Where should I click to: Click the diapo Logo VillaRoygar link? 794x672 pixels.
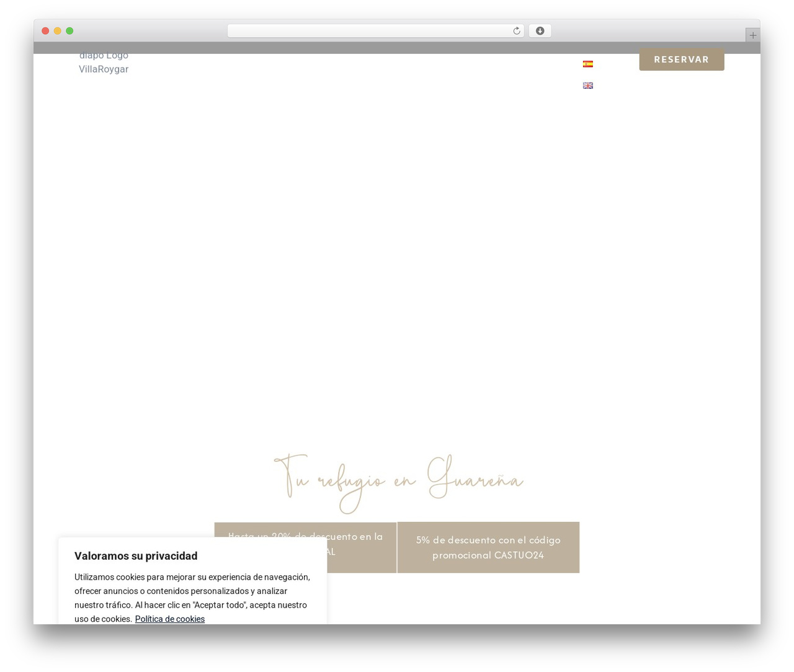click(x=104, y=62)
